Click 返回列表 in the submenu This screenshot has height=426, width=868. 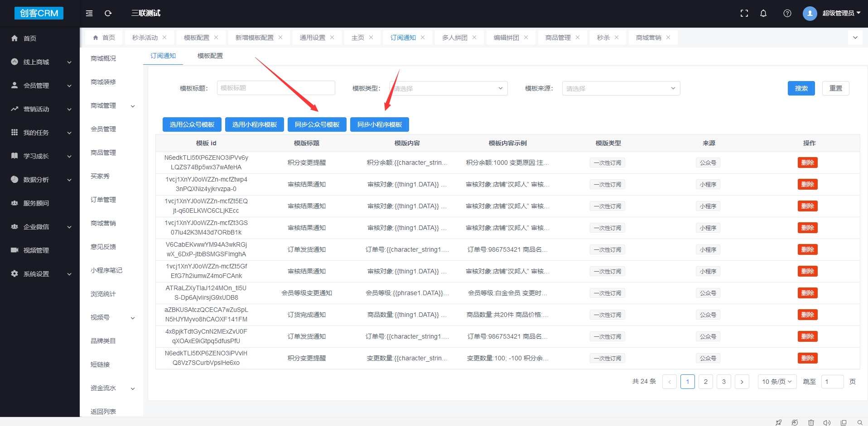(x=103, y=412)
